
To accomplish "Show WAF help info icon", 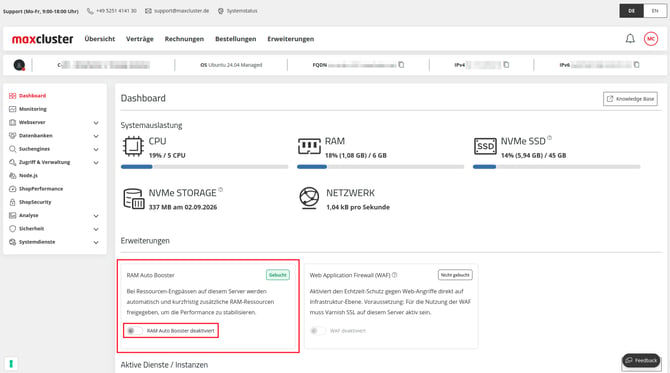I will click(x=394, y=275).
